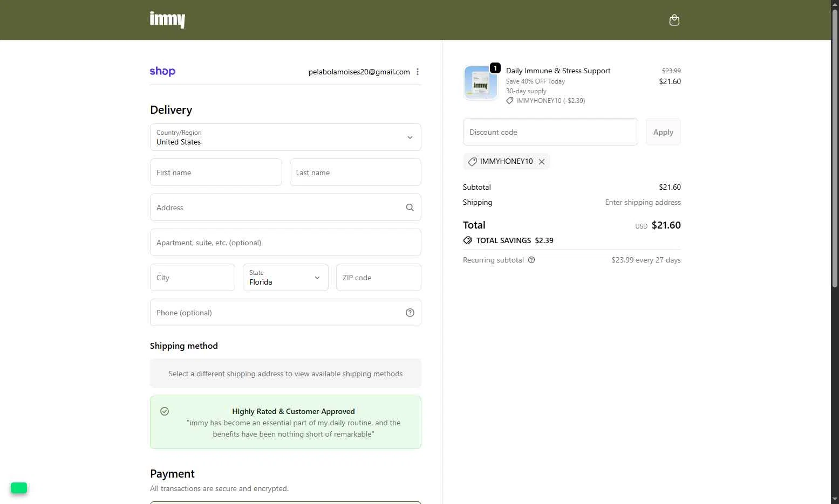Click the shipping methods notice box
839x504 pixels.
click(x=285, y=374)
